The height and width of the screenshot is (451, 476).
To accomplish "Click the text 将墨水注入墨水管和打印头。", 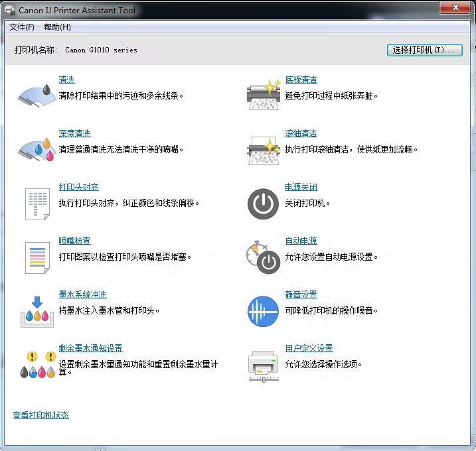I will tap(109, 310).
